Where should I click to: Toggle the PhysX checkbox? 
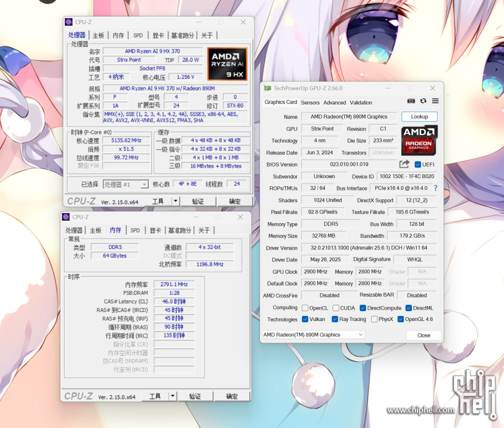[x=374, y=319]
